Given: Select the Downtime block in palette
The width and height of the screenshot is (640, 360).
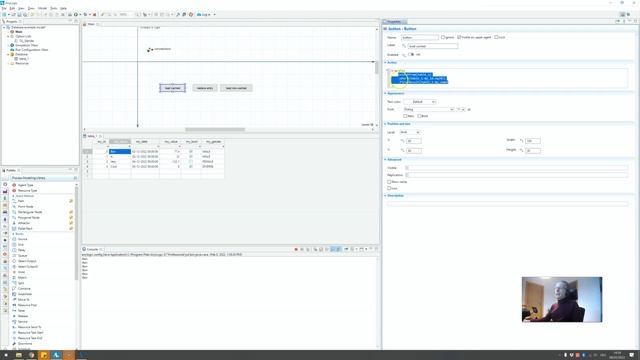Looking at the screenshot, I should (24, 344).
